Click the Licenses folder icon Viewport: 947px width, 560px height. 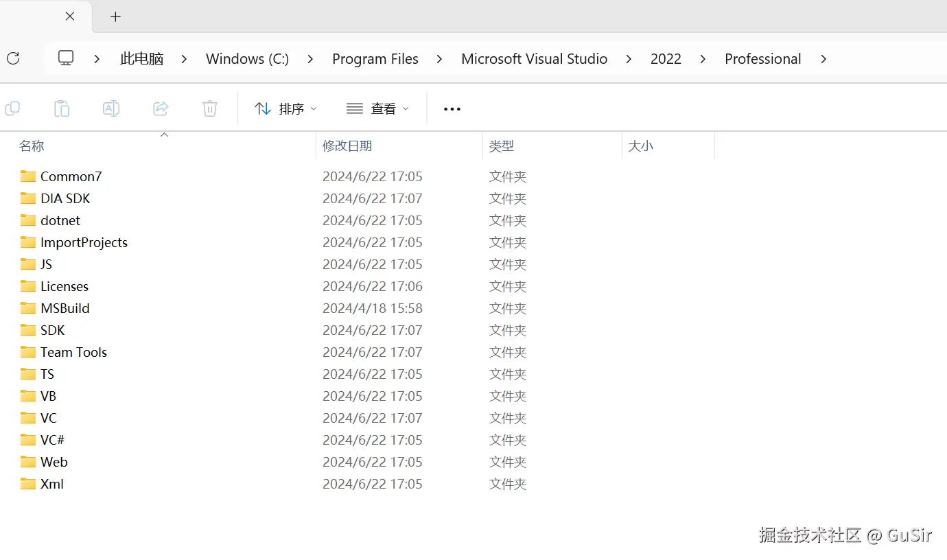pos(28,286)
